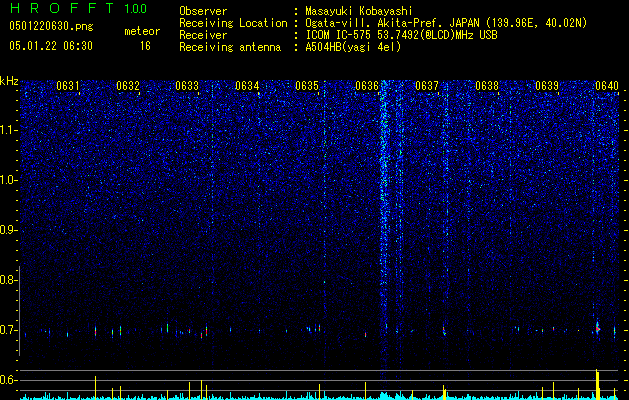Click the 0631 time marker
The width and height of the screenshot is (629, 400).
[68, 86]
